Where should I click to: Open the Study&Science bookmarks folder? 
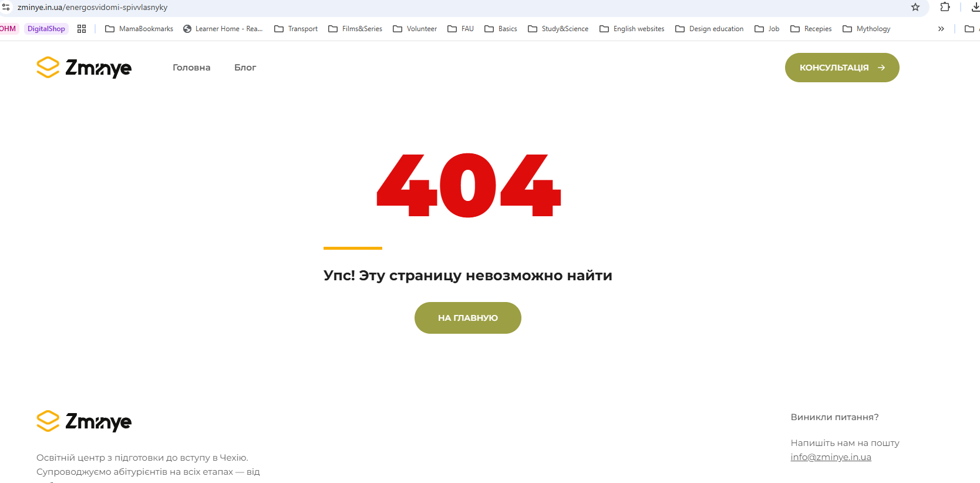click(x=558, y=29)
